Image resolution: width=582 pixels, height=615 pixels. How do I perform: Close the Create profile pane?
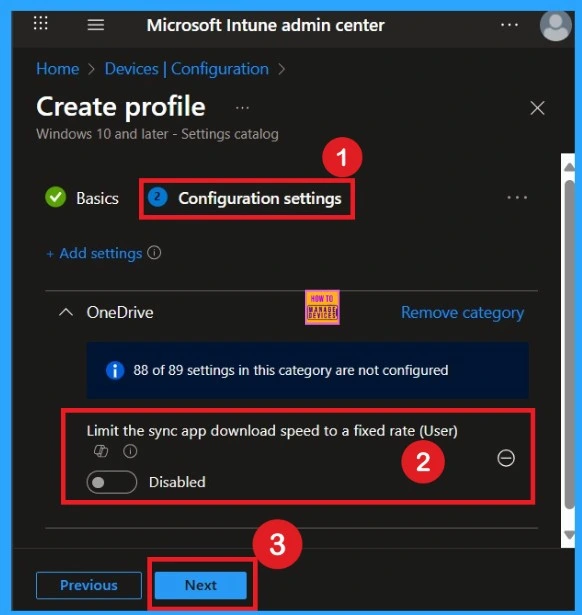coord(537,108)
